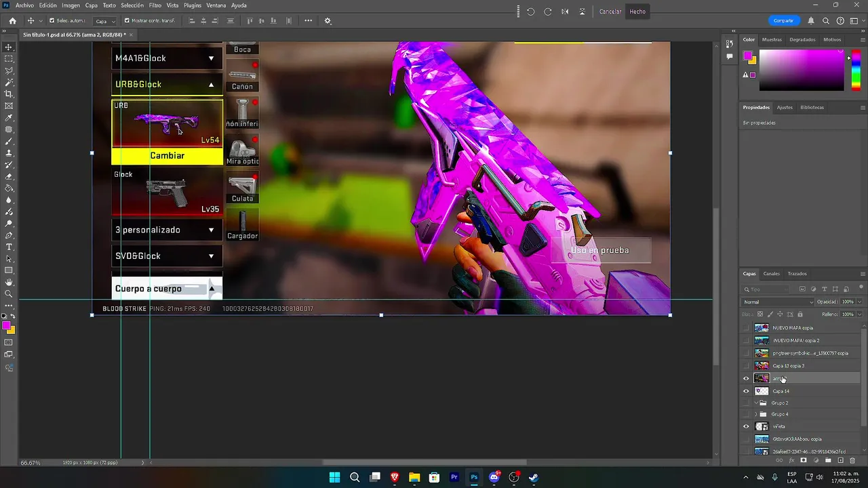
Task: Select the Frame tool
Action: (9, 106)
